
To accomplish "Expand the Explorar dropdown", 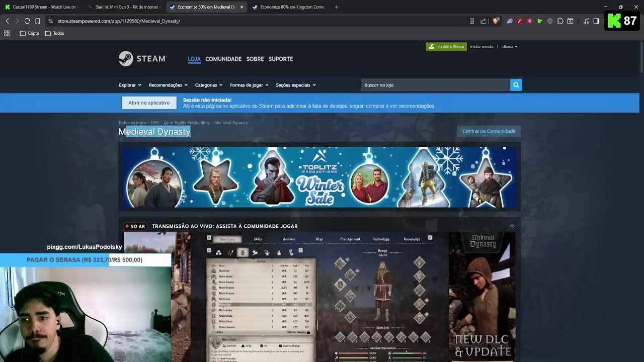I will [x=130, y=85].
